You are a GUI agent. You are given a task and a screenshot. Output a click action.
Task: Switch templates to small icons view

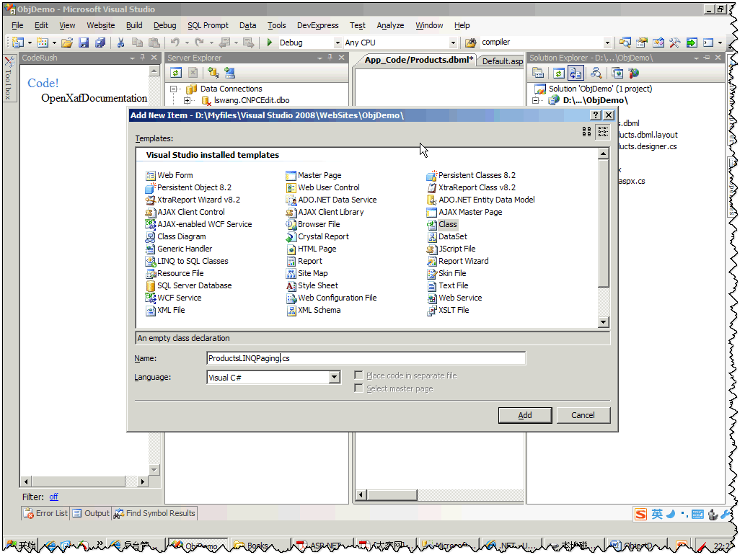pos(603,132)
